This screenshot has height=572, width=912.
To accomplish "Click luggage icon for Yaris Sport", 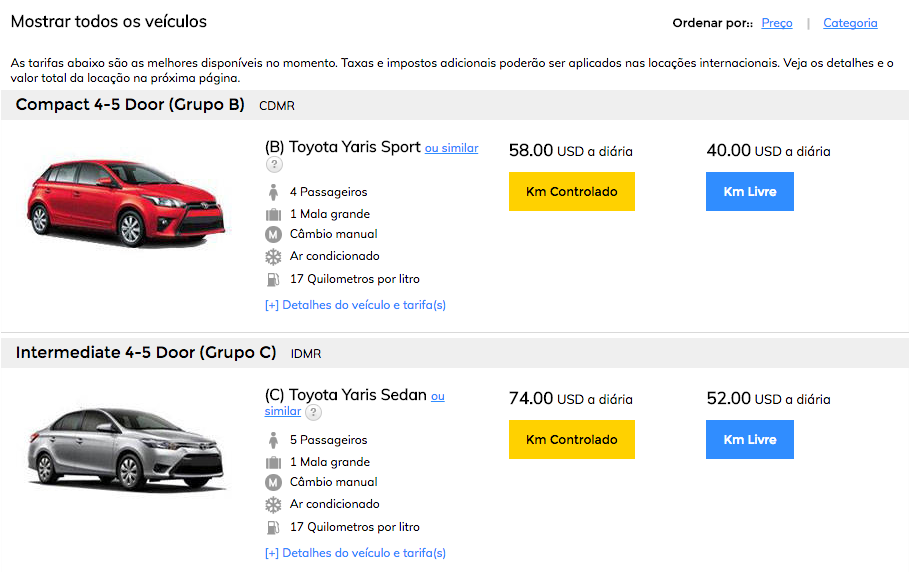I will click(x=273, y=215).
